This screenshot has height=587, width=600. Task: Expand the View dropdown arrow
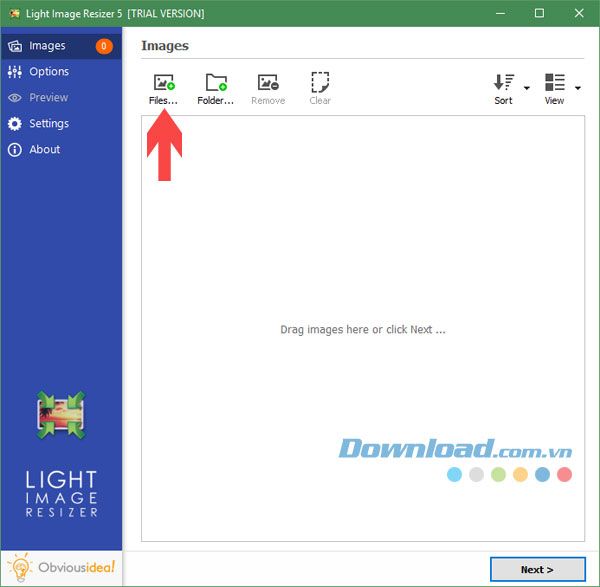pos(578,88)
